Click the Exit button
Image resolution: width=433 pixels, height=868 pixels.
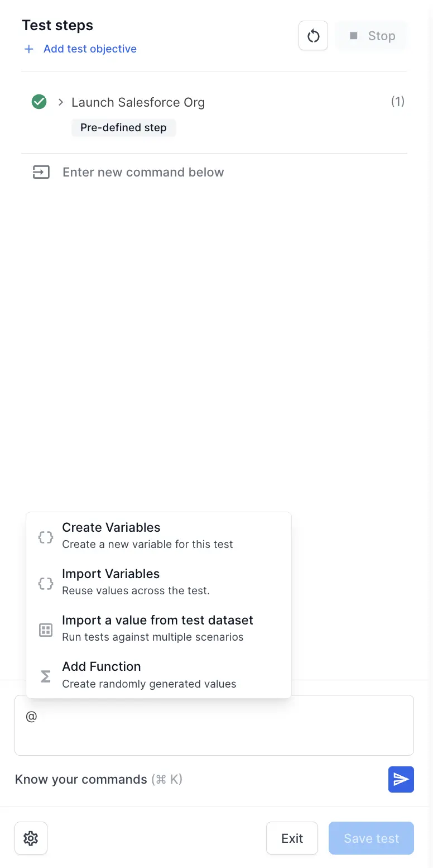click(292, 838)
